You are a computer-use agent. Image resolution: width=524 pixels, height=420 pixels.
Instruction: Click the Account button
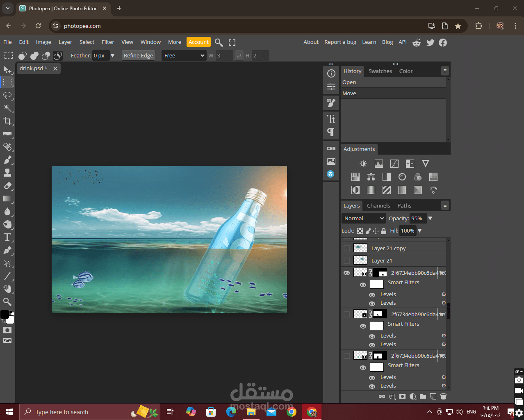(x=198, y=42)
